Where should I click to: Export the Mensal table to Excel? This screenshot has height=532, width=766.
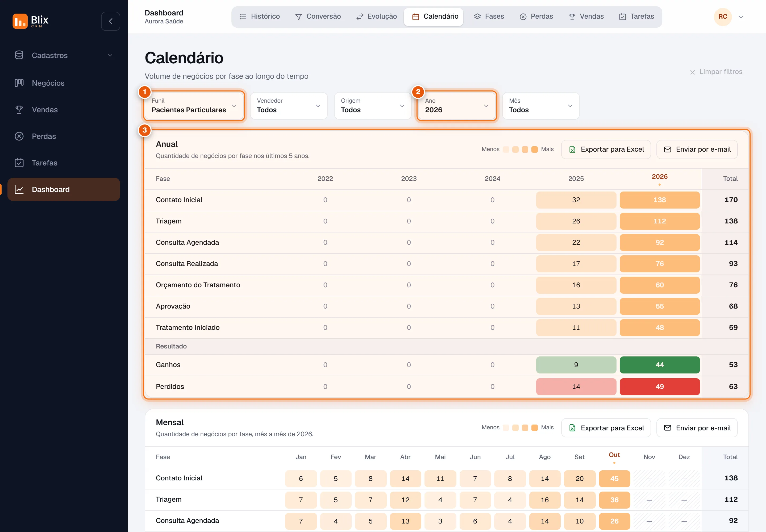click(x=606, y=428)
